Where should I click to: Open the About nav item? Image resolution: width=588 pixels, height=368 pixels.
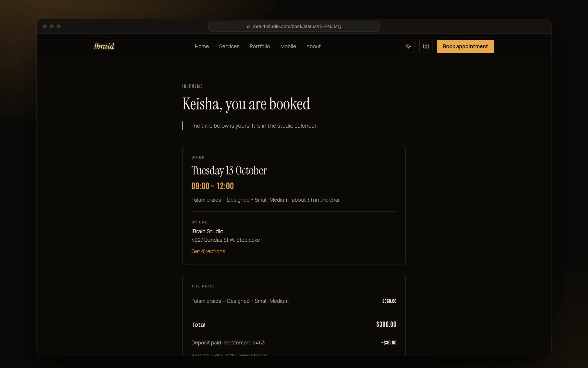click(x=313, y=46)
